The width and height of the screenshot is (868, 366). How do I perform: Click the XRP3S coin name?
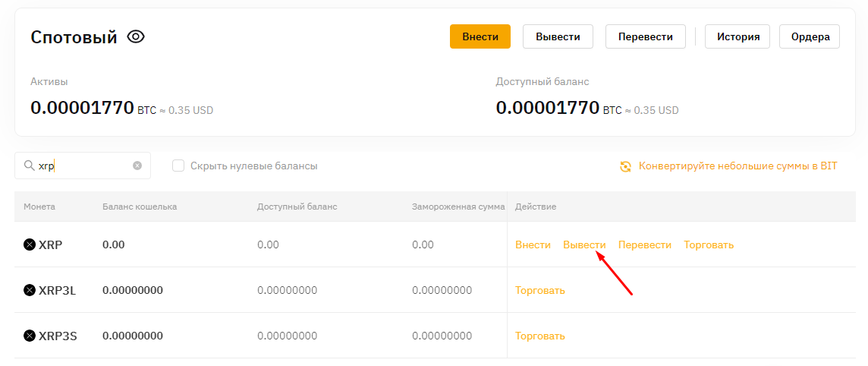[58, 336]
